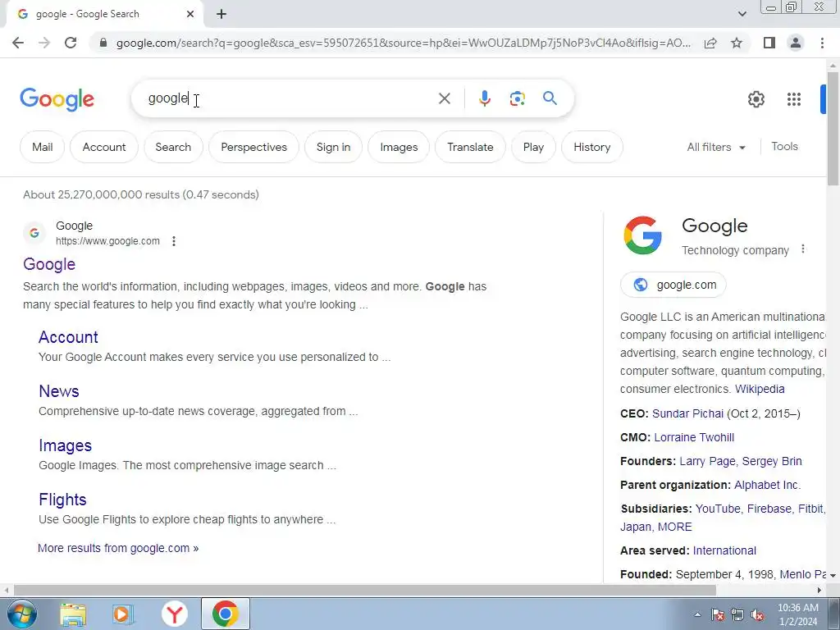Submit search with magnifying glass icon

550,98
